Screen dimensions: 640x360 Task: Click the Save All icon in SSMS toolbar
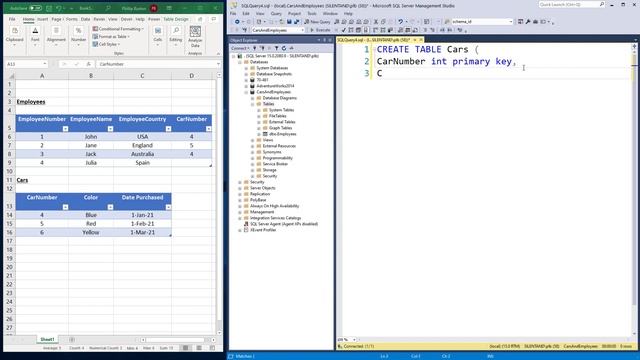tap(296, 22)
